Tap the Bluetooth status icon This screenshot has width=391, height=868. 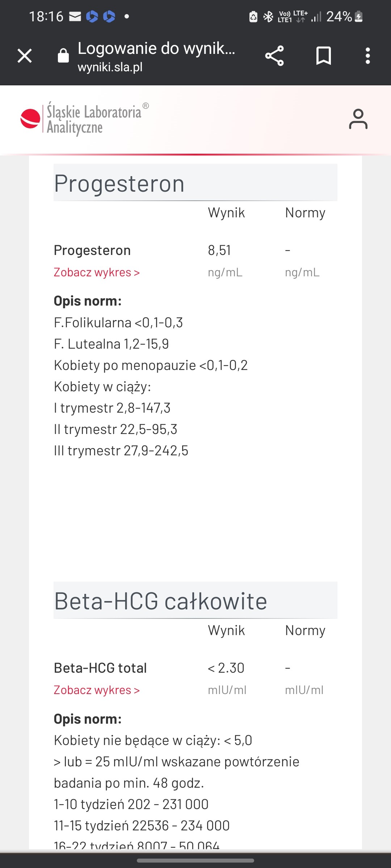(268, 17)
